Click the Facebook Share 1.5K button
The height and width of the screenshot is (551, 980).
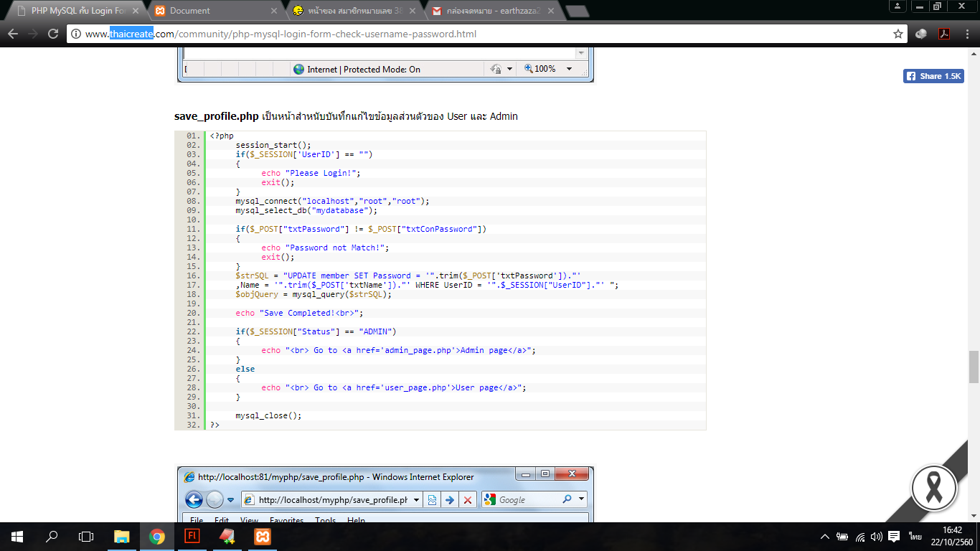933,76
